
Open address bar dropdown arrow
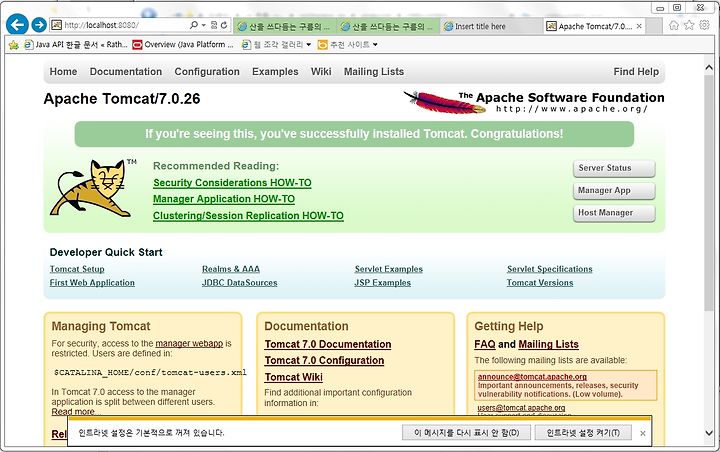203,25
